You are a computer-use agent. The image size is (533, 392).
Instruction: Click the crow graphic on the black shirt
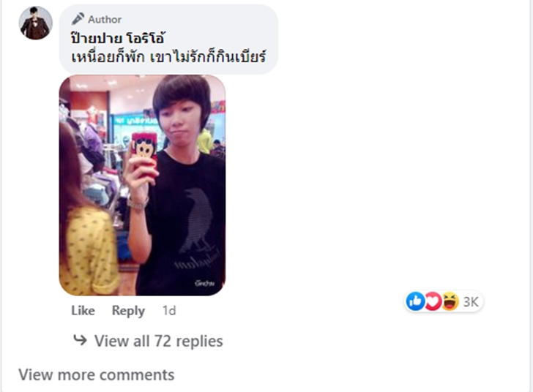point(198,220)
